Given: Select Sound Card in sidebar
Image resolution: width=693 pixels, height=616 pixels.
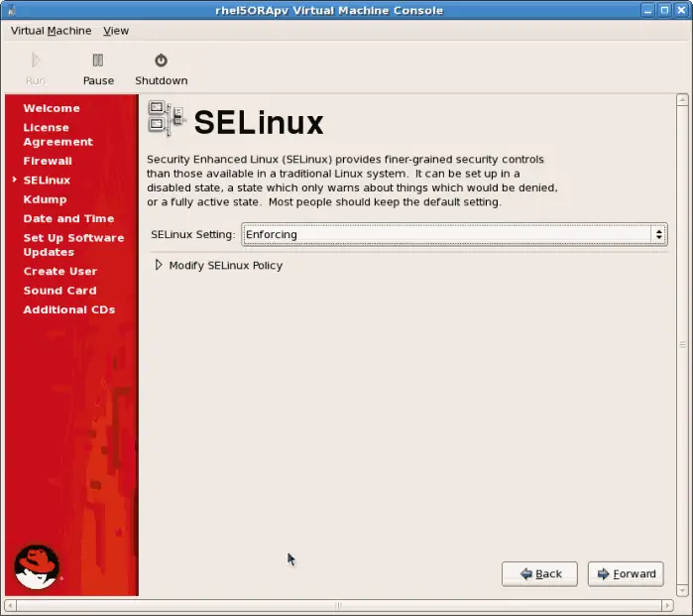Looking at the screenshot, I should (x=59, y=291).
